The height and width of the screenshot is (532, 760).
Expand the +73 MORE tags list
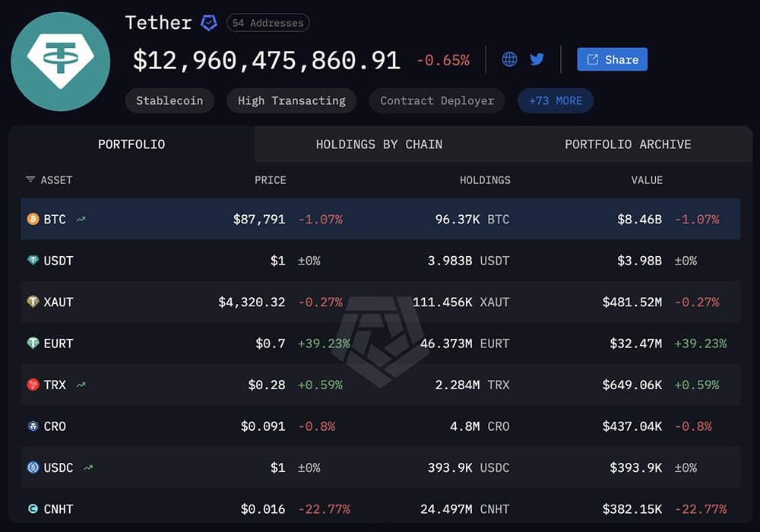[x=556, y=100]
